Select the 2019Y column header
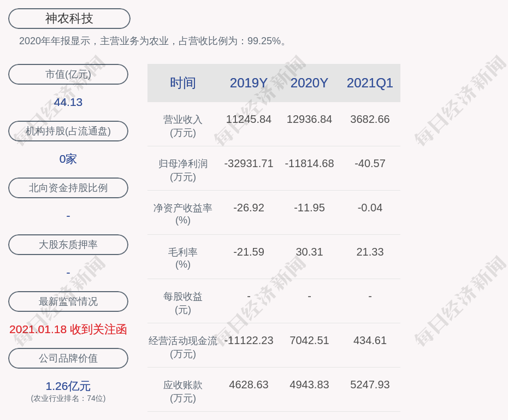This screenshot has width=508, height=420. [249, 83]
